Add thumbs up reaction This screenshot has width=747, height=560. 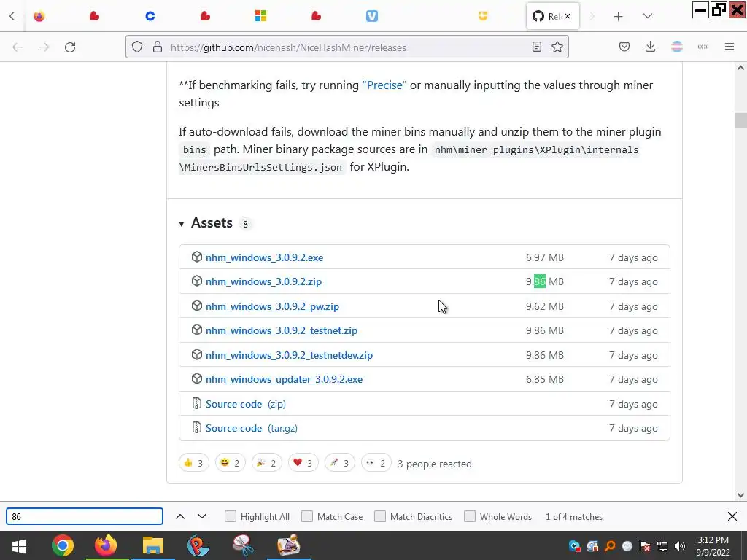pos(193,463)
